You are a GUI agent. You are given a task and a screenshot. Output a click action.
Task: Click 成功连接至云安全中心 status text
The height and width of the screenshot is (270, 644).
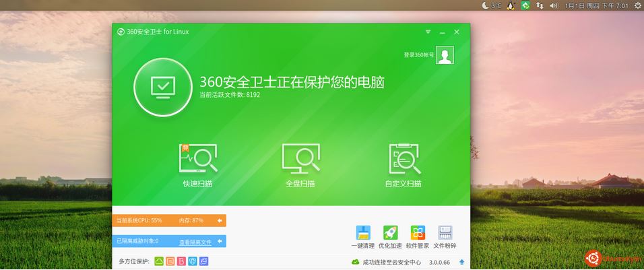[391, 262]
